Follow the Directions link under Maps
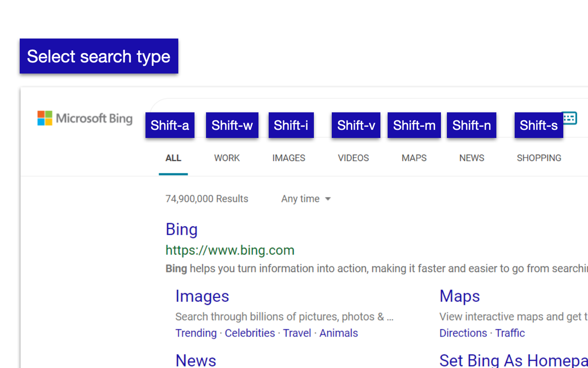588x368 pixels. tap(463, 333)
